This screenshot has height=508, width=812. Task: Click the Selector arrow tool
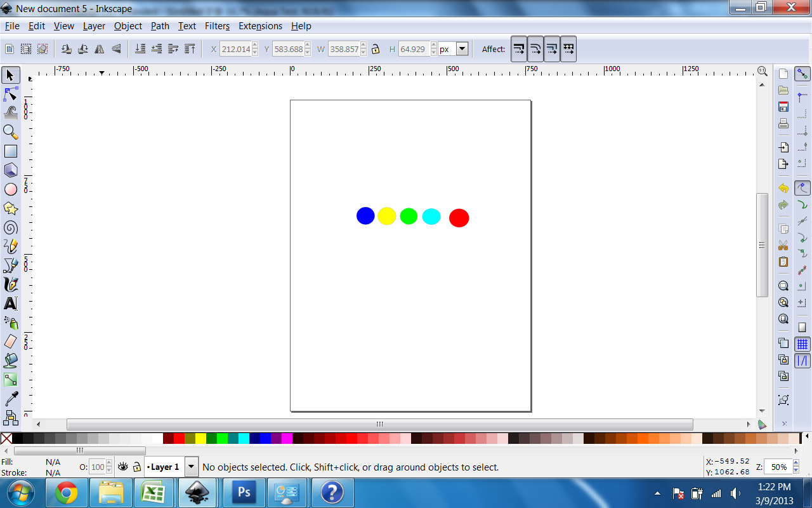11,75
